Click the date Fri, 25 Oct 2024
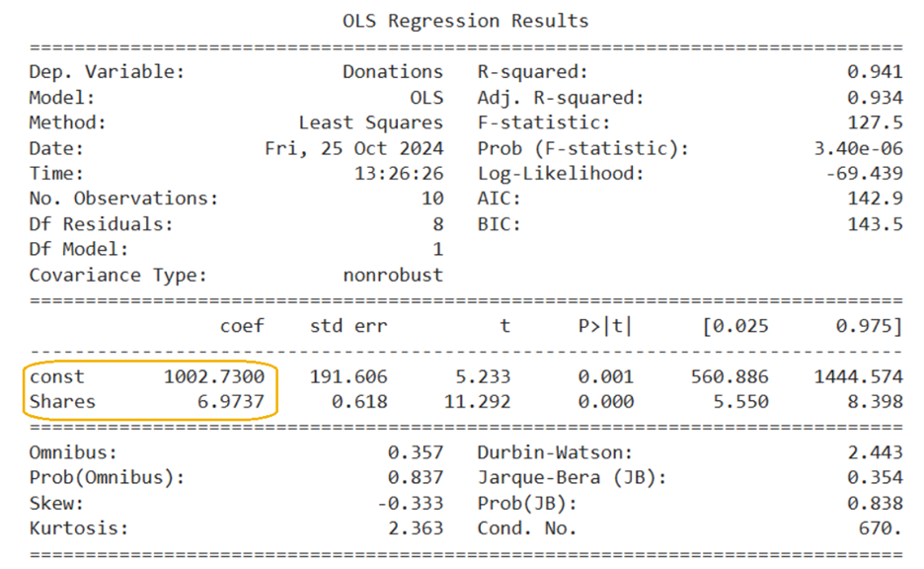Viewport: 924px width, 569px height. [x=354, y=149]
